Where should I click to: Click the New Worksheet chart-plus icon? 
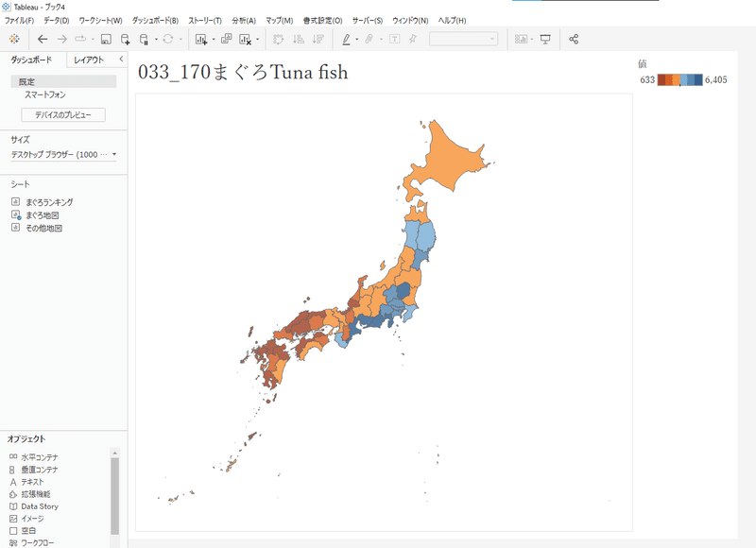pyautogui.click(x=201, y=39)
